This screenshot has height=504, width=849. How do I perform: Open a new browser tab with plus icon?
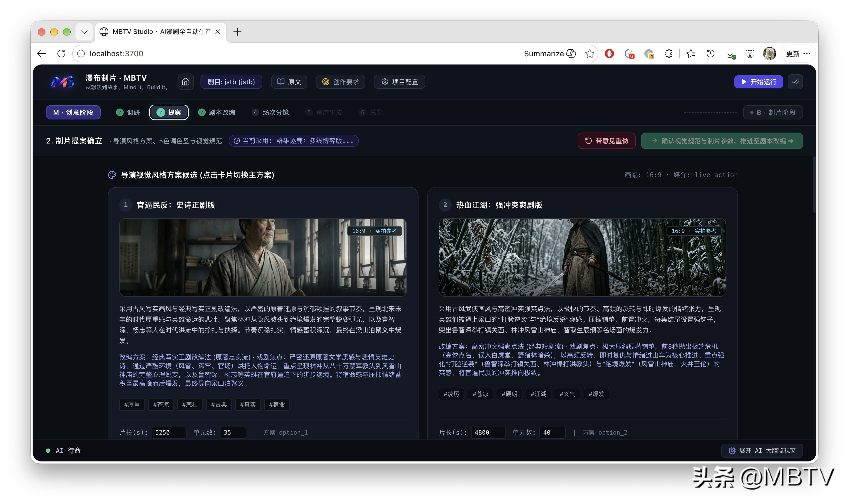pyautogui.click(x=237, y=32)
